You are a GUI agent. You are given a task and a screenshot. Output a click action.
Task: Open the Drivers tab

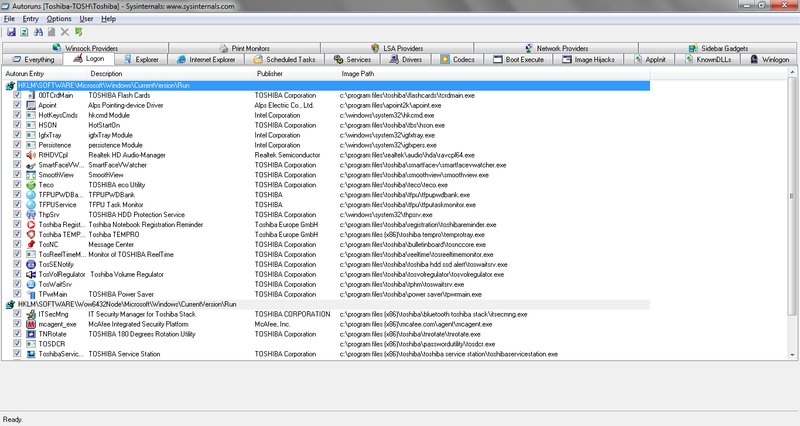406,60
